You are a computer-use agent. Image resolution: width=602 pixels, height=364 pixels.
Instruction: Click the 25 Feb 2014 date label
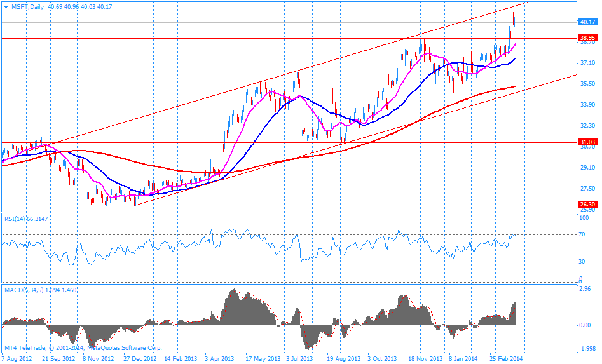506,359
